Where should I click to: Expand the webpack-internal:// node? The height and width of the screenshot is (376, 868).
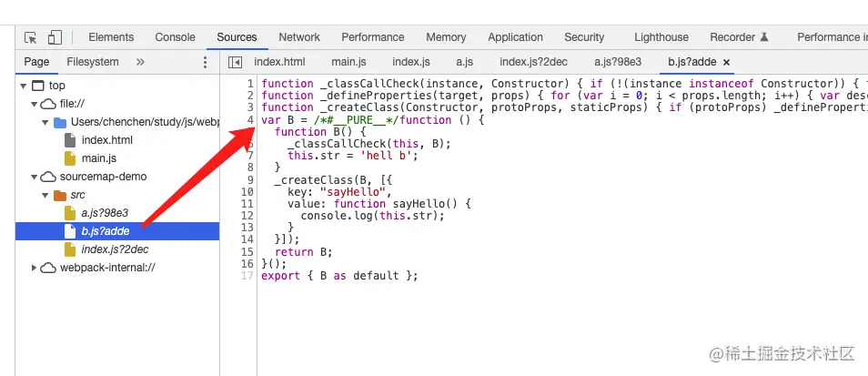35,268
